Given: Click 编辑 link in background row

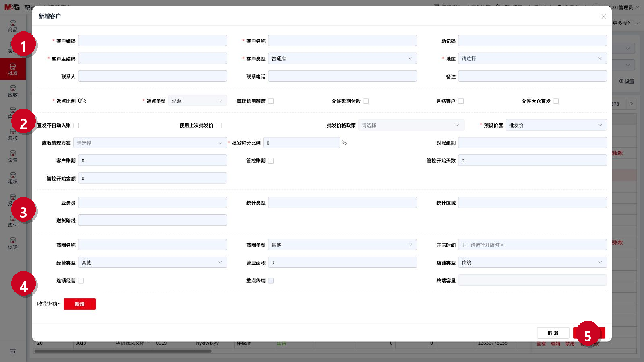Looking at the screenshot, I should click(555, 343).
